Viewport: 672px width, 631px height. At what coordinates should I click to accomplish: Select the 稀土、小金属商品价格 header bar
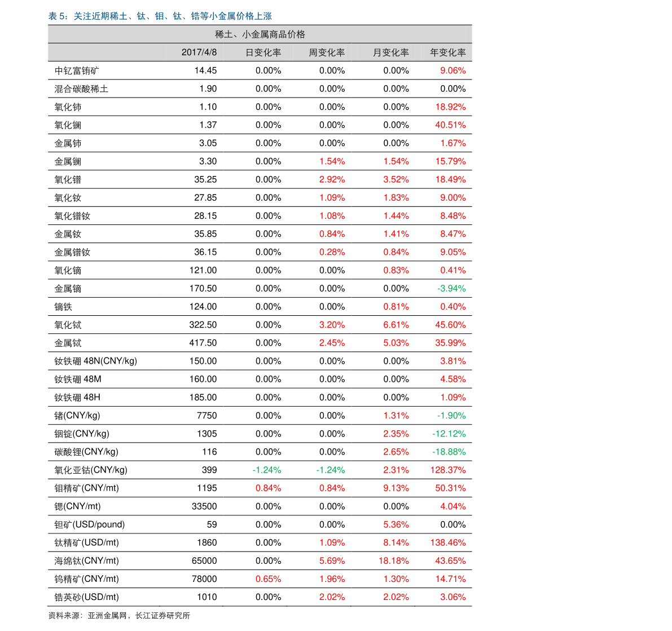tap(260, 34)
